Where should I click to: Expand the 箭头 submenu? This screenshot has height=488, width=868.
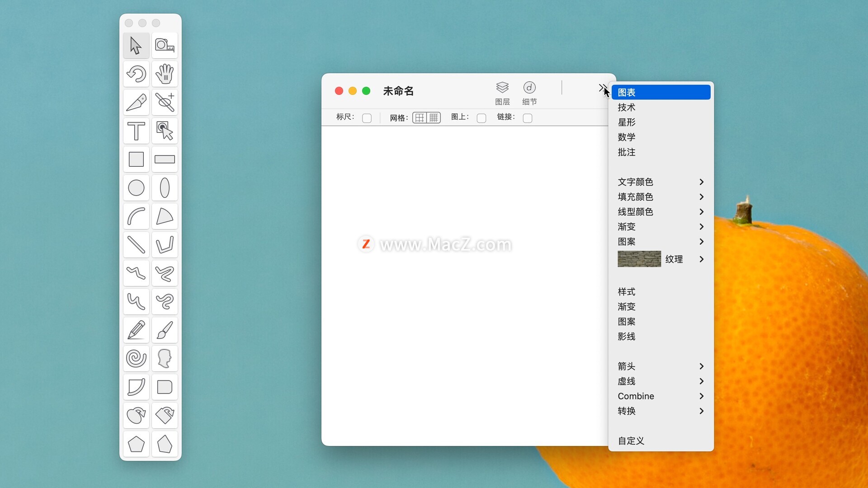[661, 366]
